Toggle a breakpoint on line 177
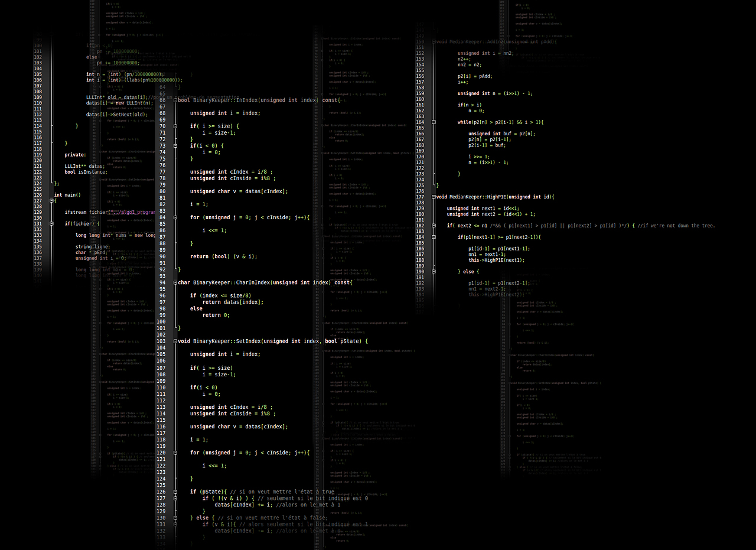756x550 pixels. [422, 197]
